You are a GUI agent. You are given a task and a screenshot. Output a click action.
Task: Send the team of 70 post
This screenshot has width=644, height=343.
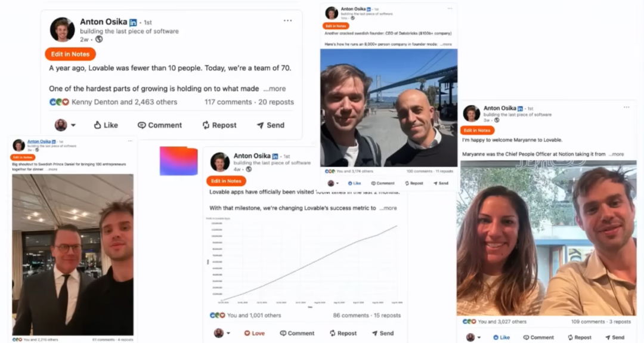(x=270, y=125)
